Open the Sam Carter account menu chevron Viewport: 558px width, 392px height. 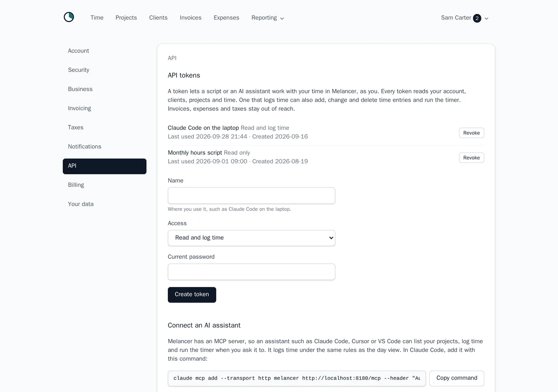tap(487, 18)
